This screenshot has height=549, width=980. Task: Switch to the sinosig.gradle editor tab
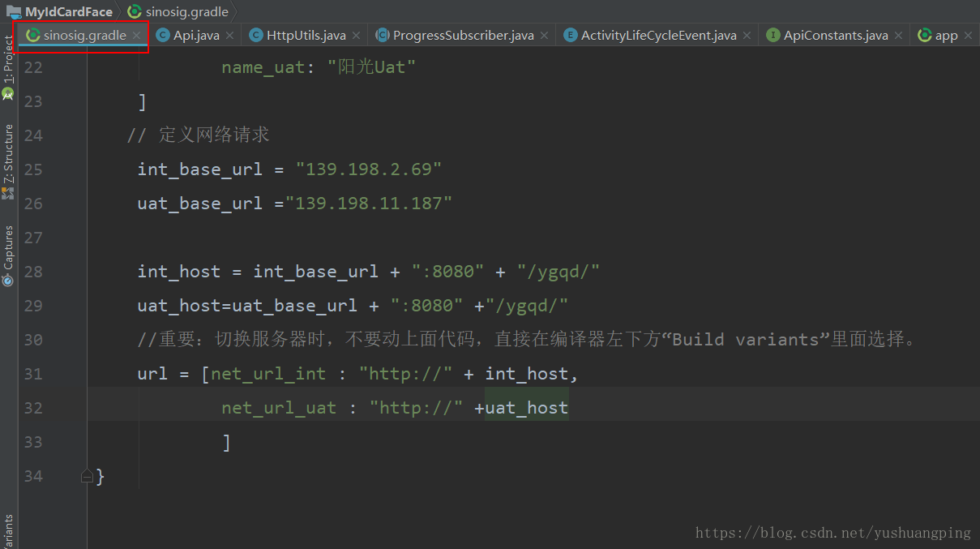(84, 36)
